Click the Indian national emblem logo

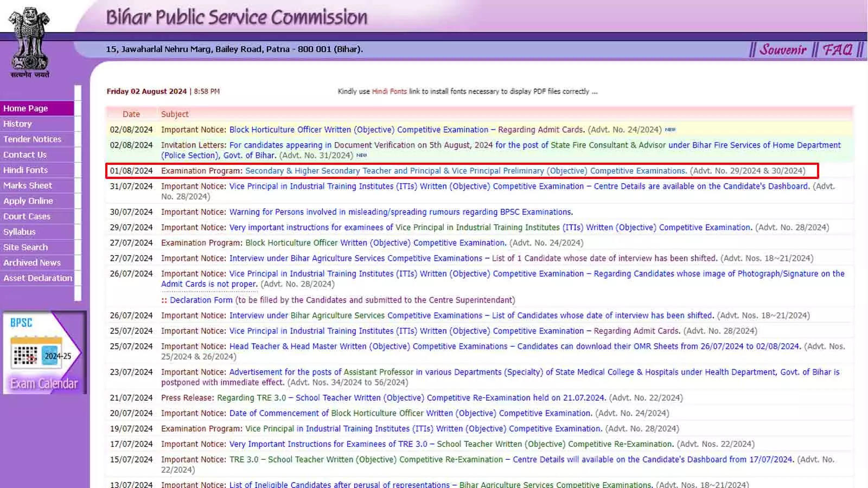(x=30, y=42)
